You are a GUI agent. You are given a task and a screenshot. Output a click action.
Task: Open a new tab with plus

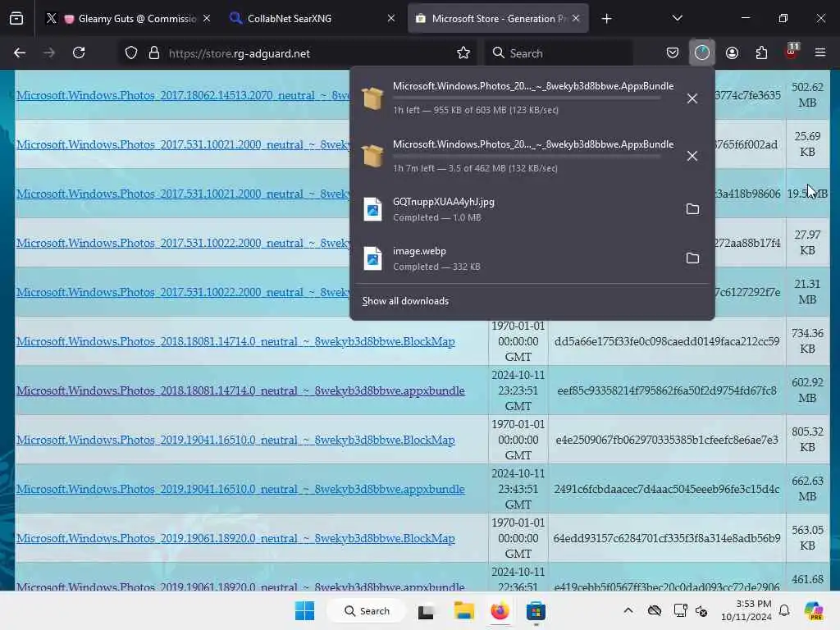coord(606,19)
